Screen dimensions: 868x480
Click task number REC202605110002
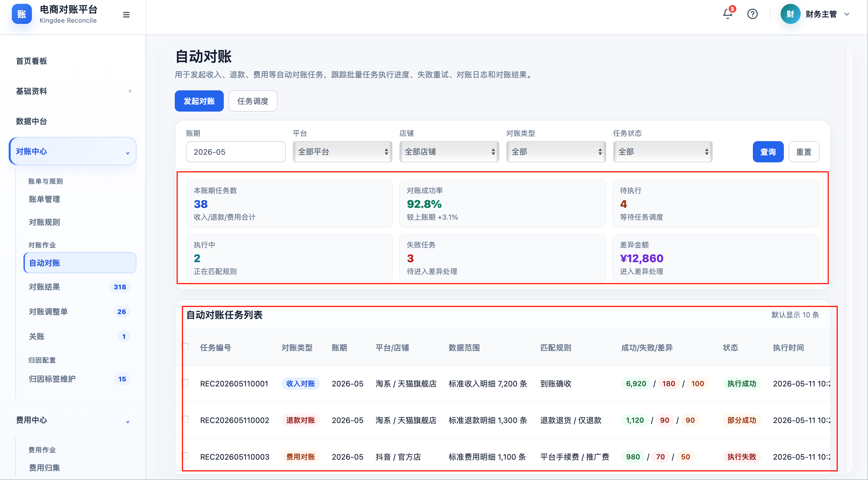tap(234, 420)
